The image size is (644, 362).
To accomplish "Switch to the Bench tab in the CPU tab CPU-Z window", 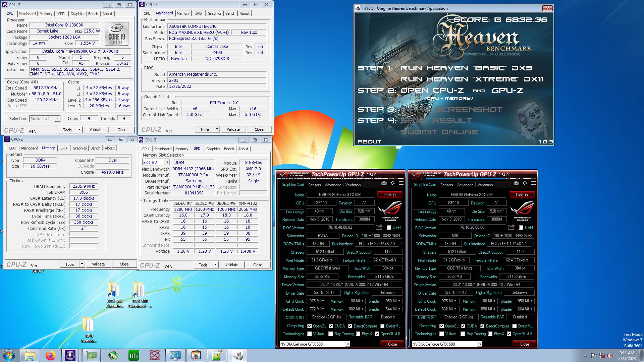I will click(93, 14).
